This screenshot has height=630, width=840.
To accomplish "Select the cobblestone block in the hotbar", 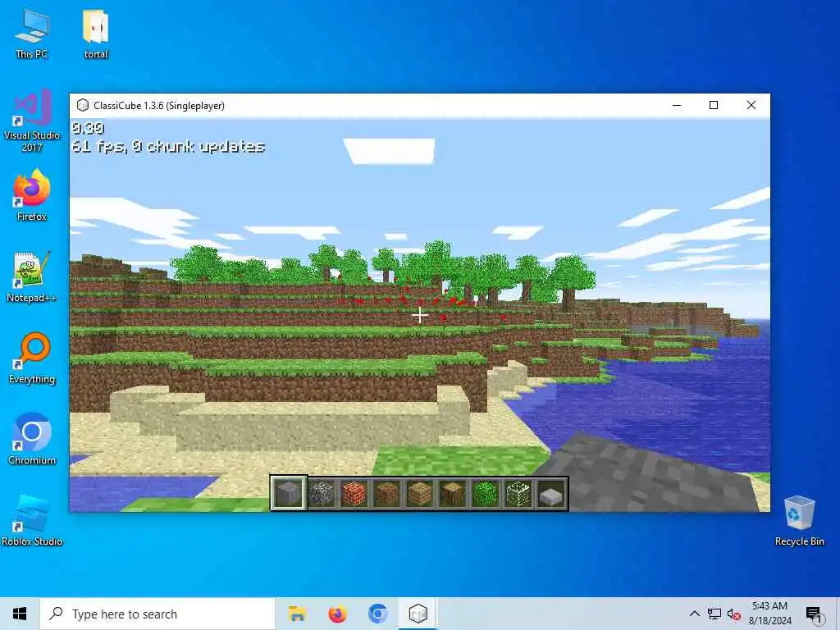I will point(322,493).
